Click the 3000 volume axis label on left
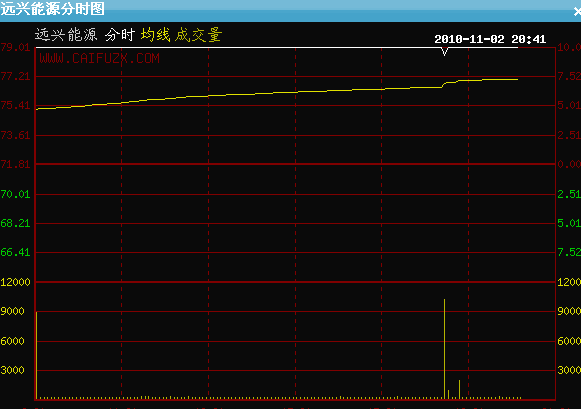The width and height of the screenshot is (581, 409). 13,370
